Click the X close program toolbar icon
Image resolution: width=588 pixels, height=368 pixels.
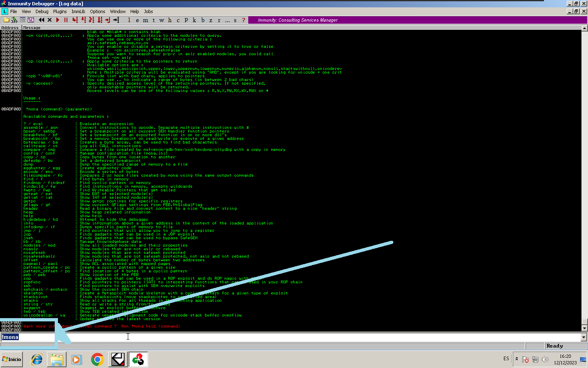49,20
